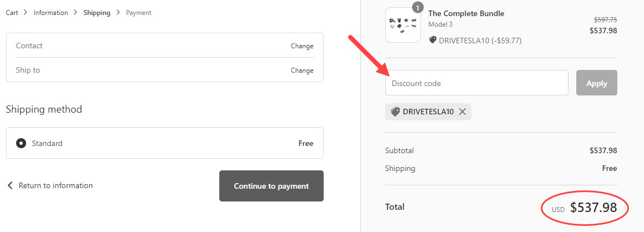
Task: Click the back chevron beside Return to information
Action: click(x=10, y=185)
